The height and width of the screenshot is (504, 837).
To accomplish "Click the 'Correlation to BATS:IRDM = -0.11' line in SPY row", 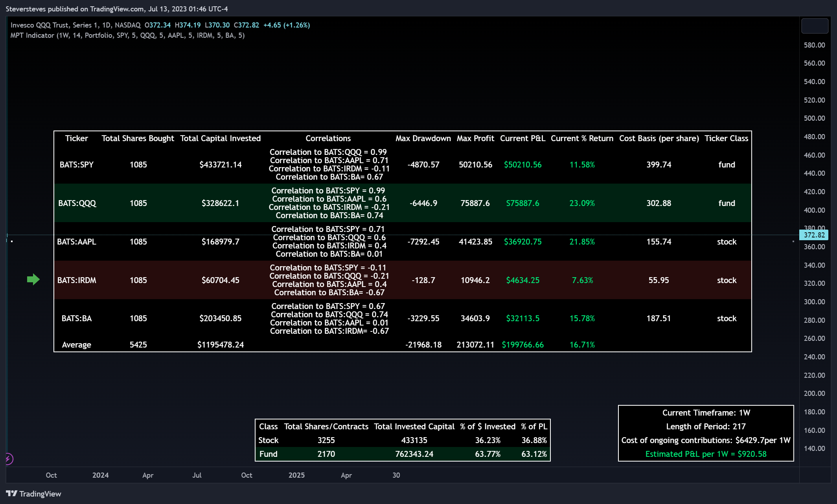I will pos(329,169).
